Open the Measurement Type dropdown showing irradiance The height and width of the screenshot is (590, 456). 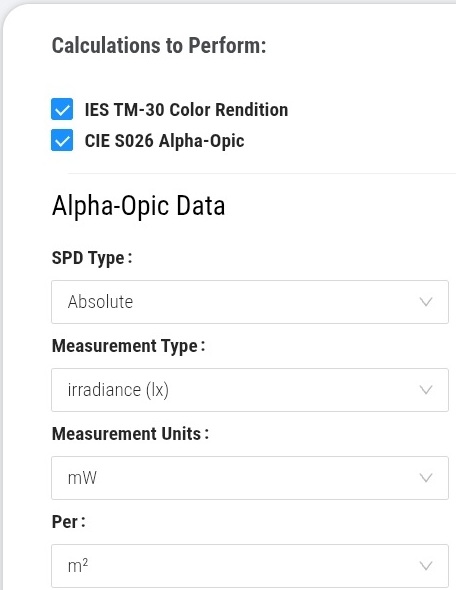coord(250,390)
